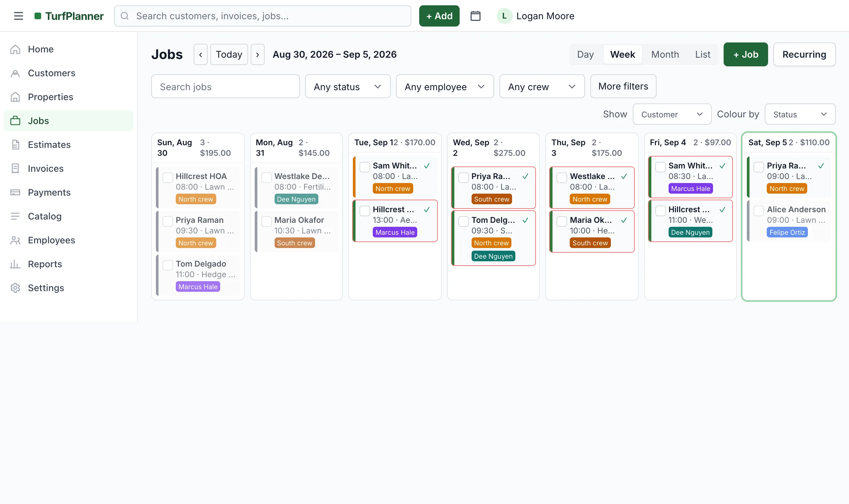
Task: Click the Logan Moore avatar icon
Action: click(x=504, y=16)
